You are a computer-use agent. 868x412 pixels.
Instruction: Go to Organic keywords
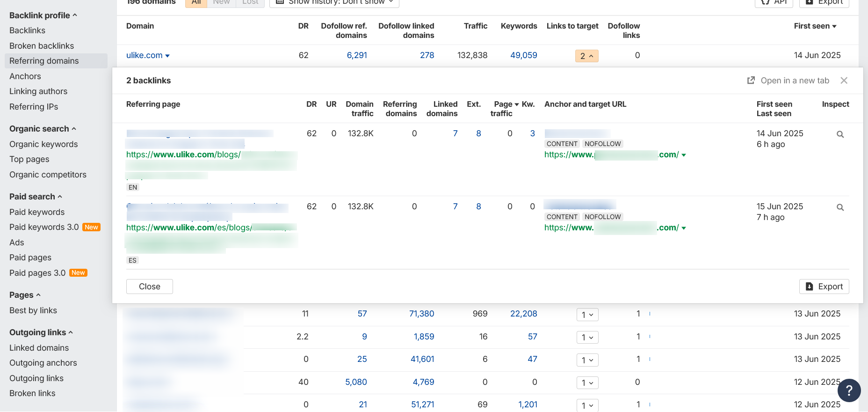pos(43,144)
